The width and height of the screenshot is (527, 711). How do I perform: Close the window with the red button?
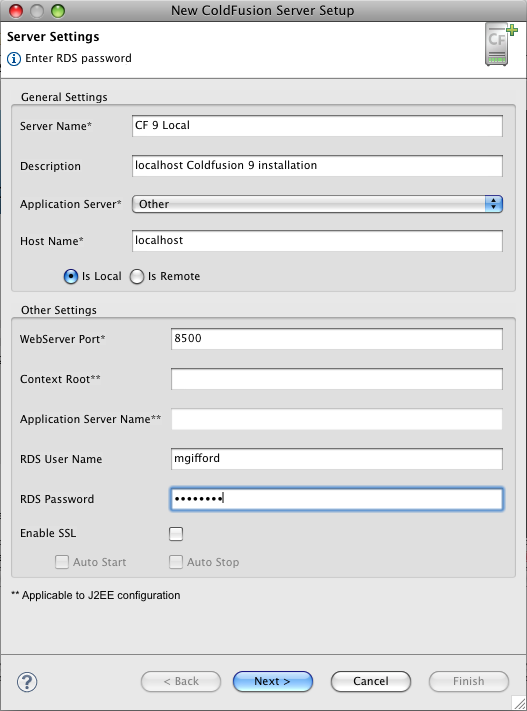coord(16,10)
